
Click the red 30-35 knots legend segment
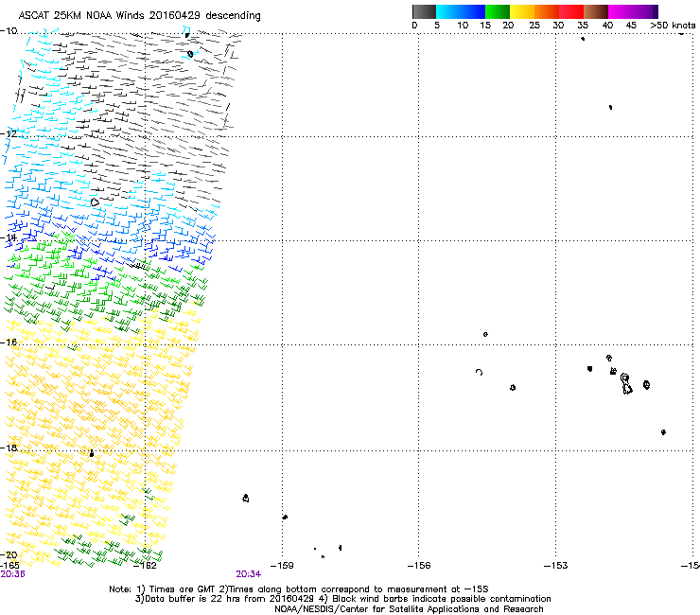571,12
